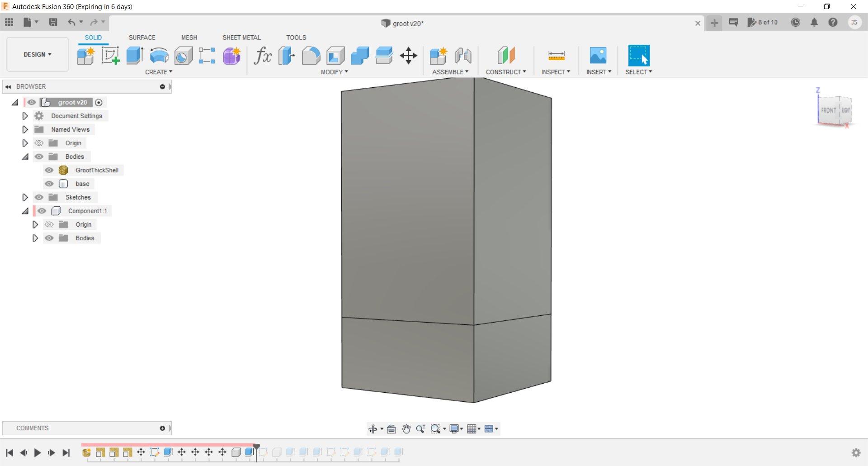Expand the Sketches folder
The height and width of the screenshot is (466, 868).
click(25, 197)
